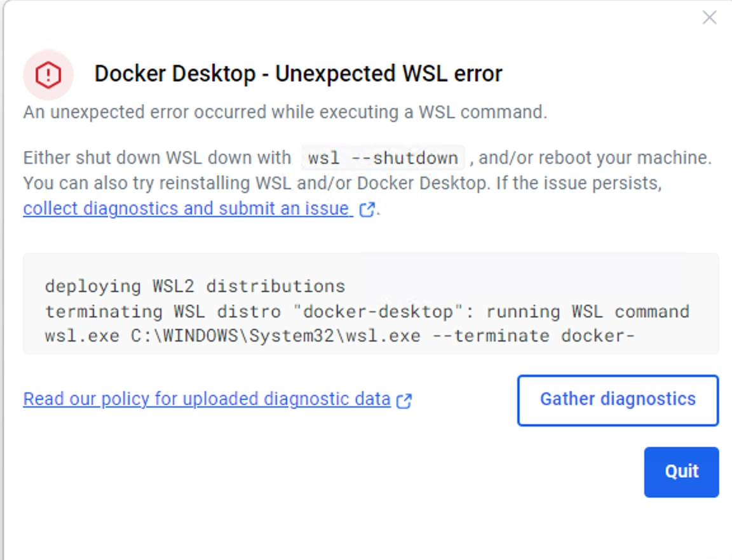The height and width of the screenshot is (560, 732).
Task: Click the exclamation mark inside the hexagon badge
Action: [49, 73]
